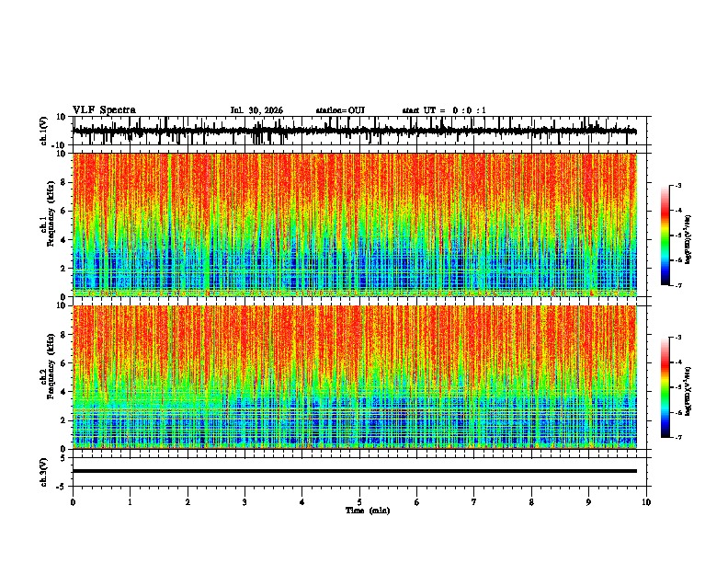728x563 pixels.
Task: Click the -5 tick of ch.3(V) axis
Action: click(62, 487)
